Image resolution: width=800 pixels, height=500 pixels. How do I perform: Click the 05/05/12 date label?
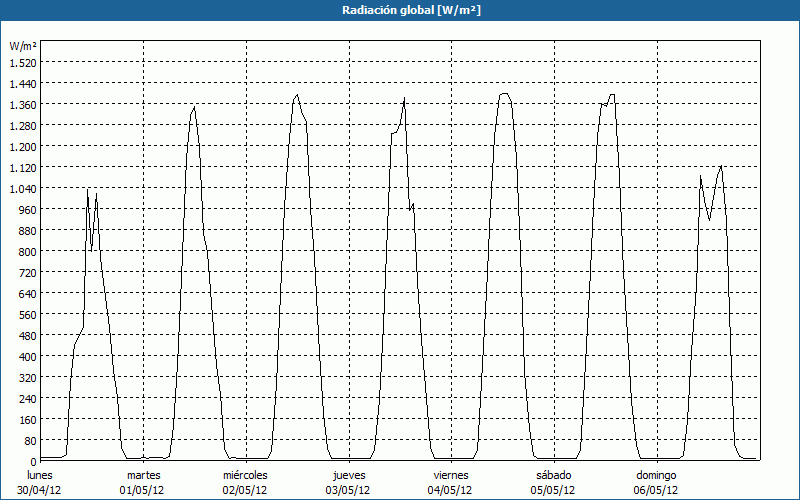(x=554, y=490)
